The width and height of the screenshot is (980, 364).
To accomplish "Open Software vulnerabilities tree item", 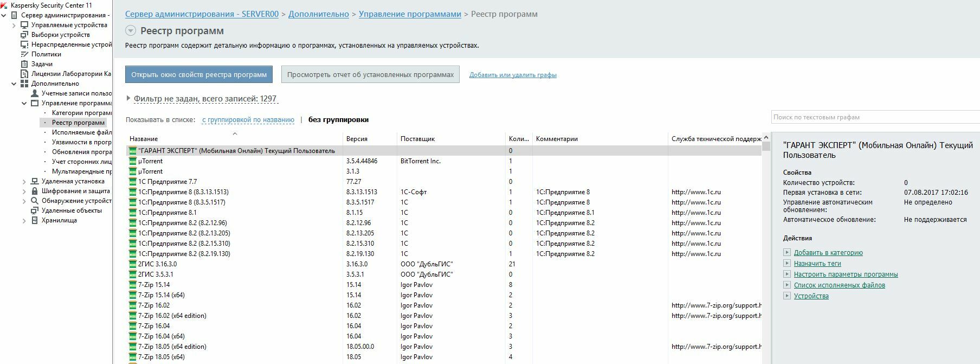I will (81, 142).
